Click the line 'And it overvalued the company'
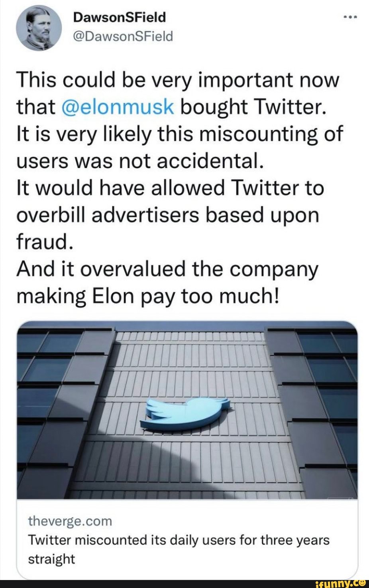Viewport: 369px width, 588px height. tap(167, 269)
